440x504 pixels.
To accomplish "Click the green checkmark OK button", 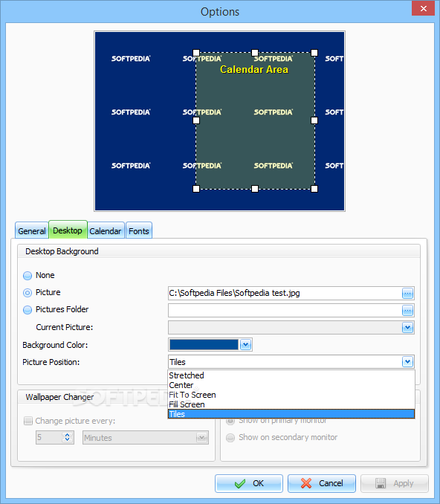I will click(x=249, y=483).
